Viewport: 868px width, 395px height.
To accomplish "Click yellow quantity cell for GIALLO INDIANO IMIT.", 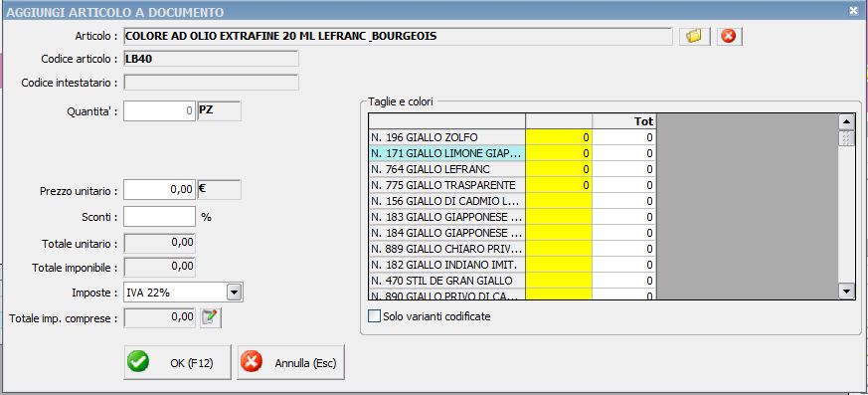I will 559,265.
